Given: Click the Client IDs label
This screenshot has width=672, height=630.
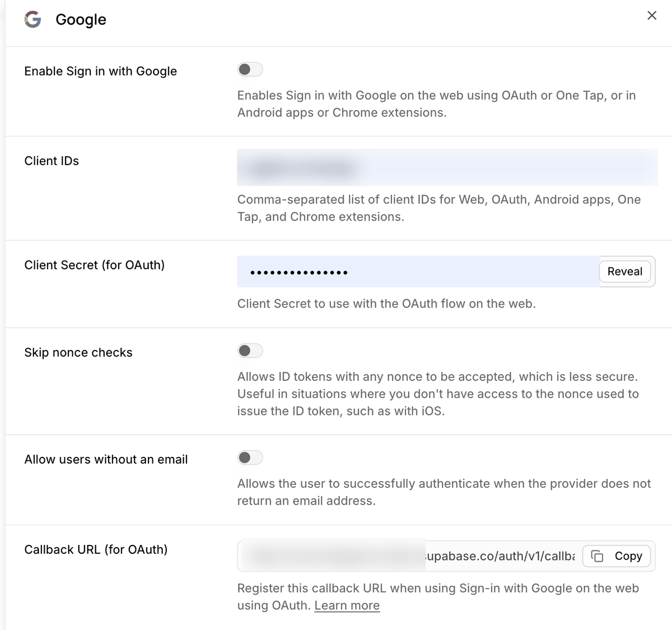Looking at the screenshot, I should tap(52, 161).
